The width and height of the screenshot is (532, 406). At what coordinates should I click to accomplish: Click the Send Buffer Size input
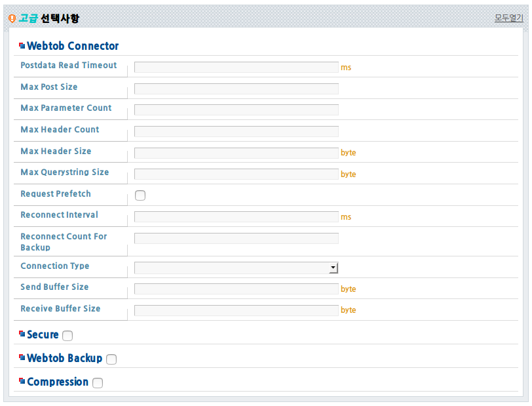237,289
